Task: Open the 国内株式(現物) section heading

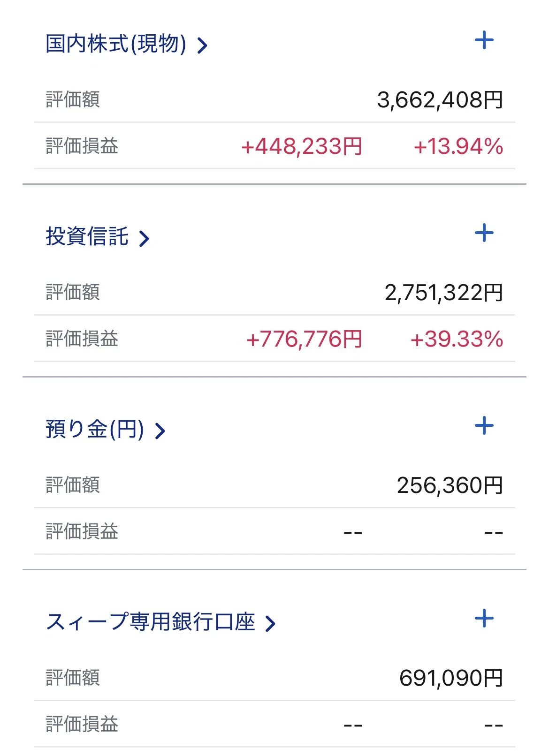Action: (116, 44)
